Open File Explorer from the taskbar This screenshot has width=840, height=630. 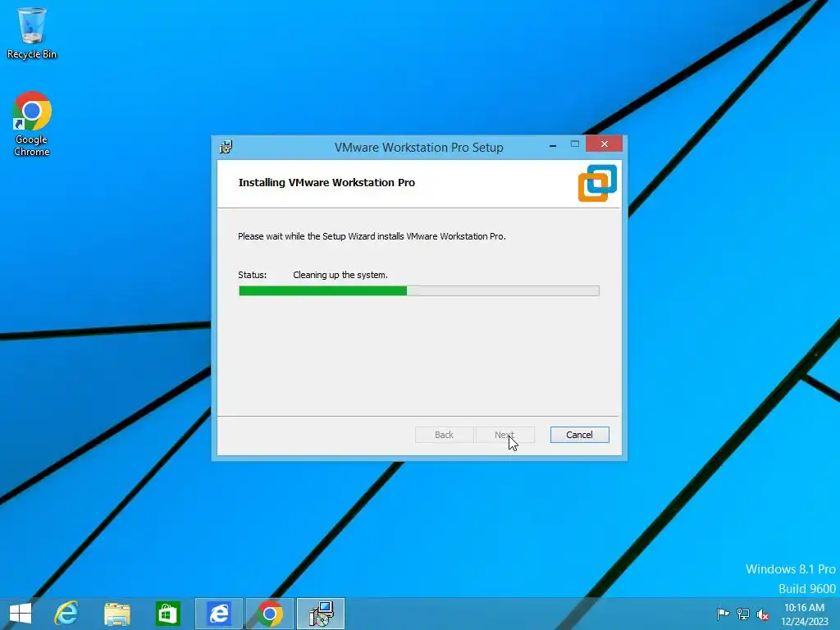pos(116,614)
